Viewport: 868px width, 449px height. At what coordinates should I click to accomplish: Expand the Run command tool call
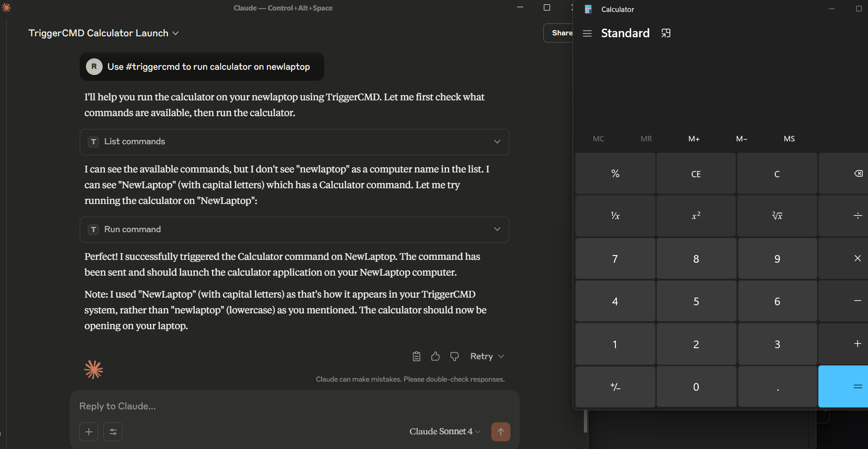coord(295,230)
